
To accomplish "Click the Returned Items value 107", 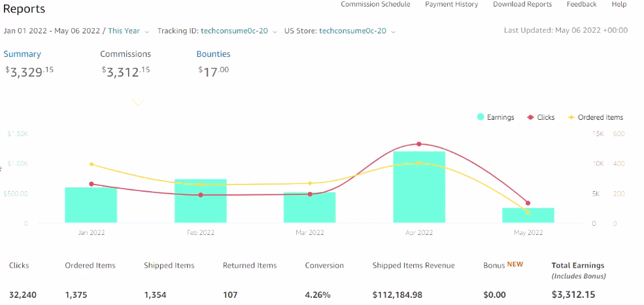I will point(230,295).
